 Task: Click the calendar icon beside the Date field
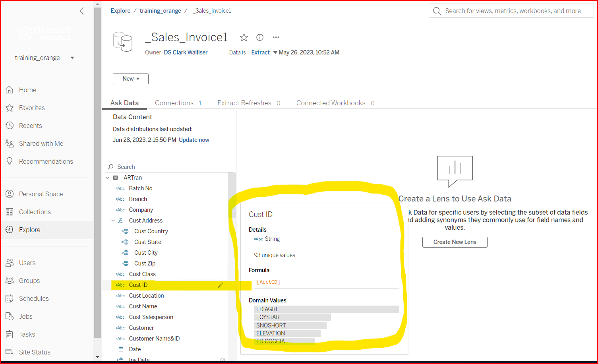pyautogui.click(x=122, y=349)
